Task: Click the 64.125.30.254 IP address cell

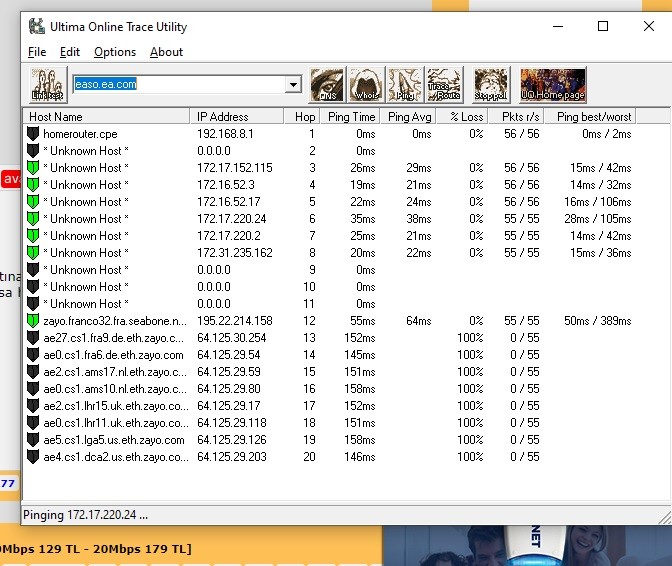Action: [x=232, y=338]
